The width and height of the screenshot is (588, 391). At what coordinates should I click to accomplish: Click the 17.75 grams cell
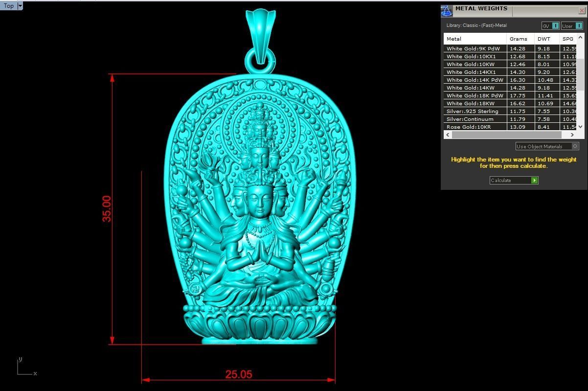pyautogui.click(x=521, y=95)
